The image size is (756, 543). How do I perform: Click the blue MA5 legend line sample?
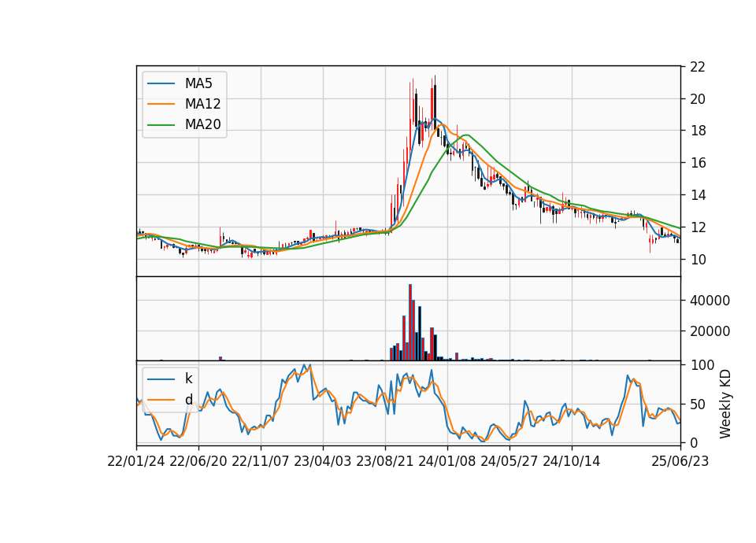(x=161, y=83)
